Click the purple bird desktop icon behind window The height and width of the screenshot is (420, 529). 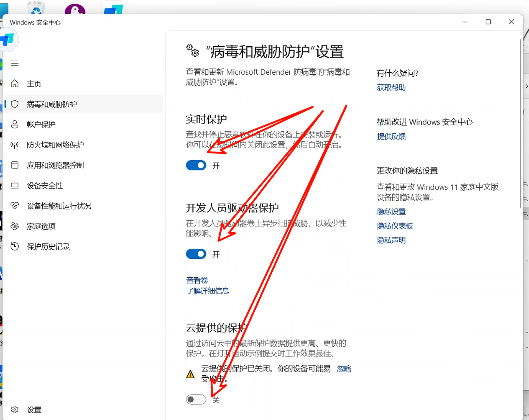[75, 9]
